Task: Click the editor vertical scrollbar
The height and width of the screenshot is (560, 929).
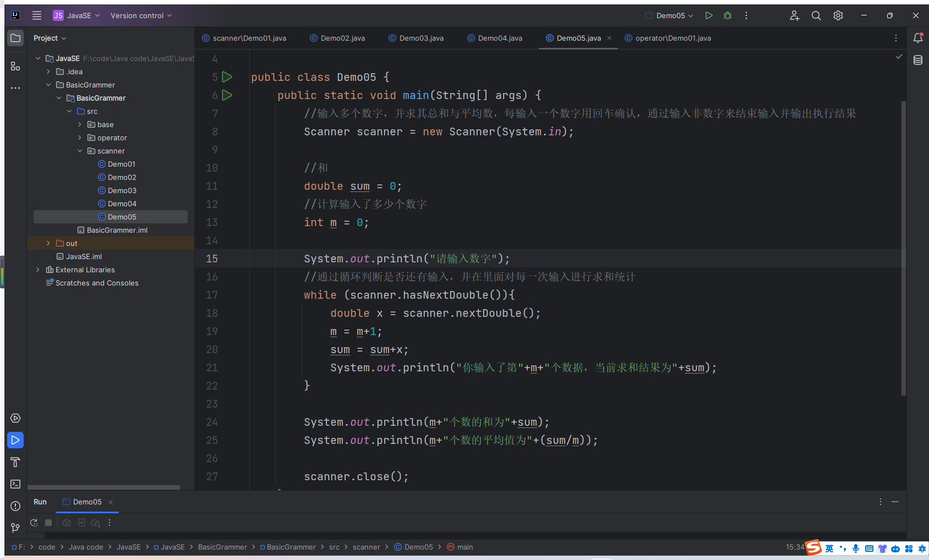Action: coord(903,248)
